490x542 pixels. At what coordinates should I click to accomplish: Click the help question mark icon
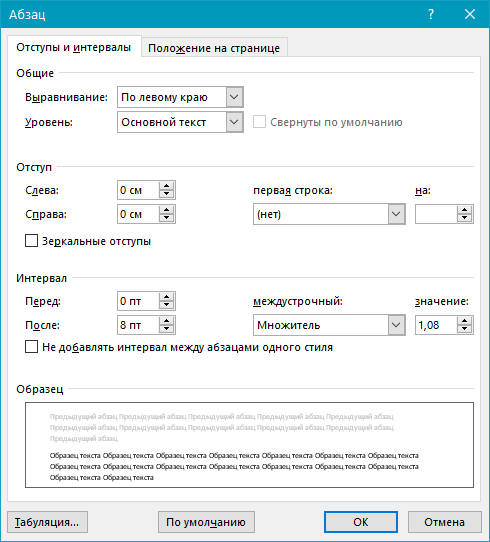click(431, 14)
